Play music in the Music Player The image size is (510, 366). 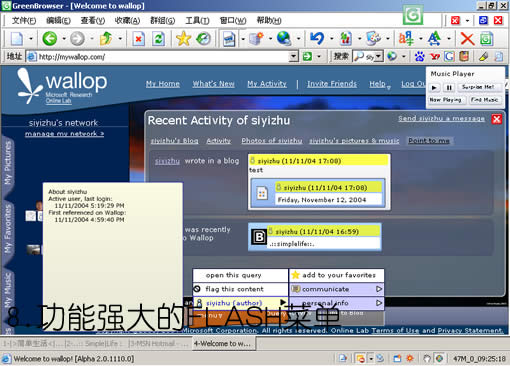click(x=434, y=88)
